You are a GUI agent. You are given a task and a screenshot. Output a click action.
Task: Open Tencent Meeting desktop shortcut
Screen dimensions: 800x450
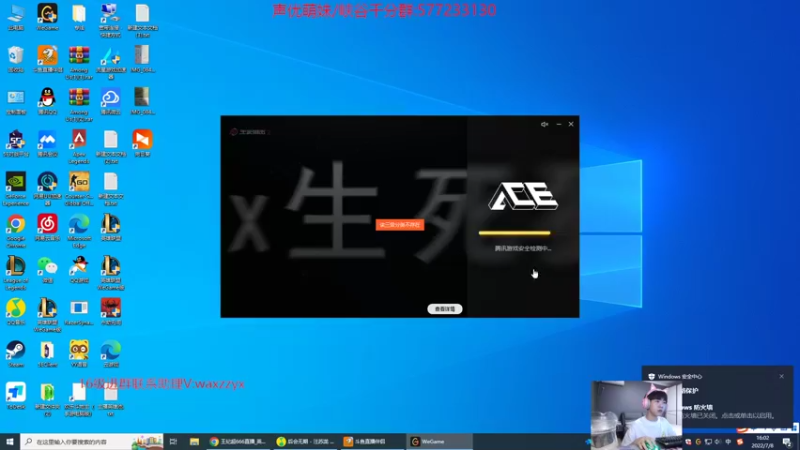[x=47, y=143]
